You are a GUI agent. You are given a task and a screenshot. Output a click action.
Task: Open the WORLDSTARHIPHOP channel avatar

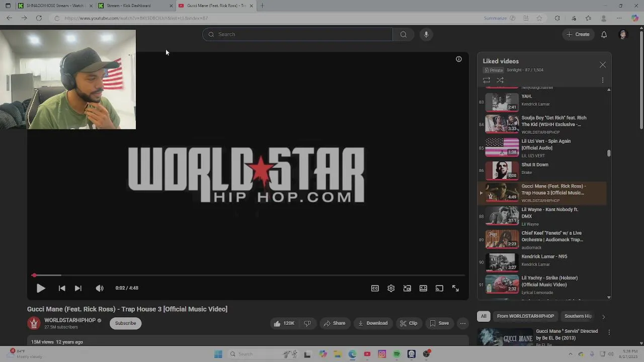[34, 323]
